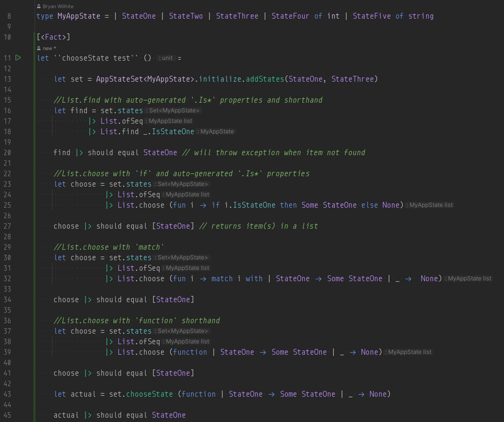Click the actual identifier on line 45

click(66, 415)
